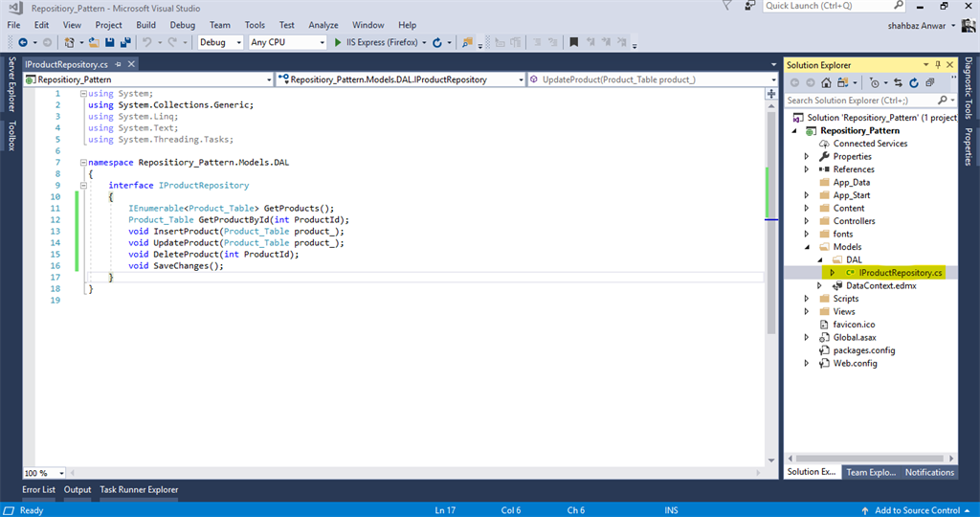The height and width of the screenshot is (517, 980).
Task: Click the Home icon in Solution Explorer
Action: tap(826, 82)
